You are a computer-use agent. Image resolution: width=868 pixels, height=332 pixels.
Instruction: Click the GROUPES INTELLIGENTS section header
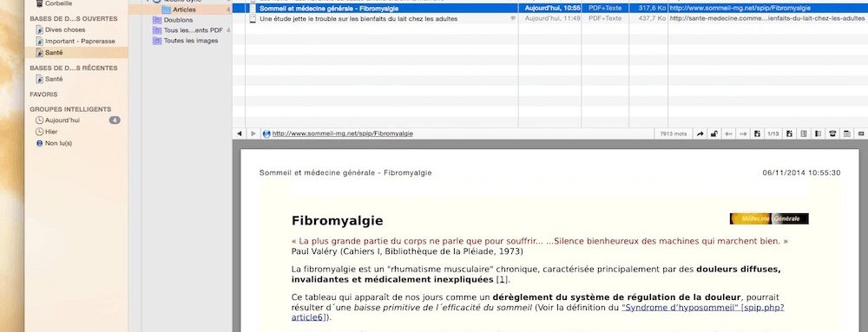click(x=70, y=109)
